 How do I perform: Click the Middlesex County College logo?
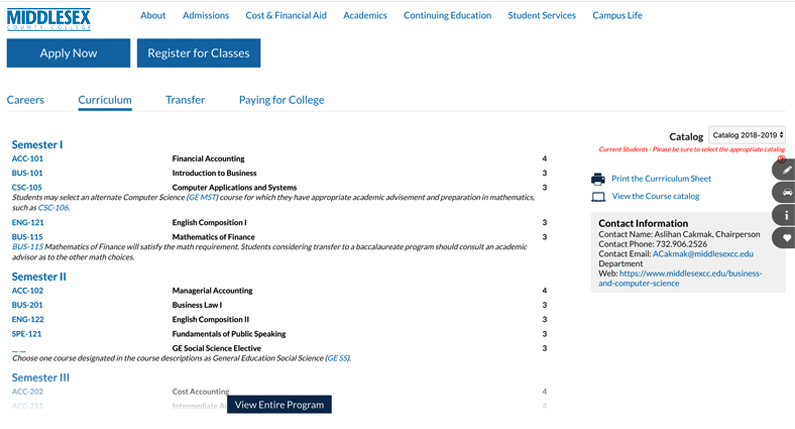[49, 19]
